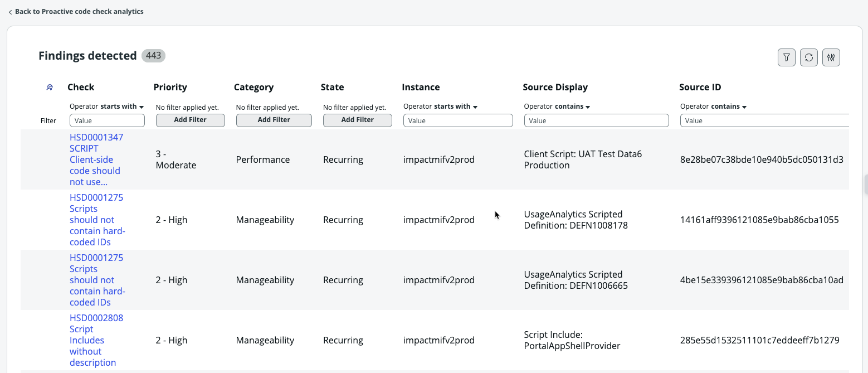Screen dimensions: 868x373
Task: Add Filter for Priority column
Action: (191, 120)
